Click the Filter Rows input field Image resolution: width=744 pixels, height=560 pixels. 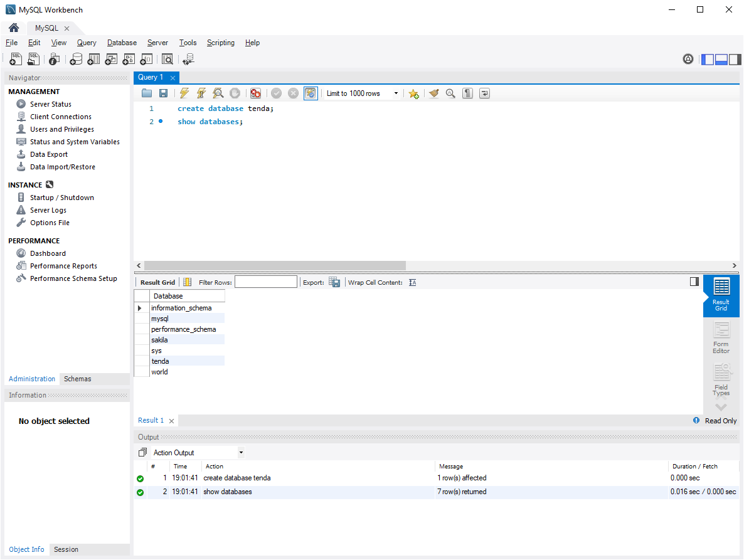click(266, 282)
